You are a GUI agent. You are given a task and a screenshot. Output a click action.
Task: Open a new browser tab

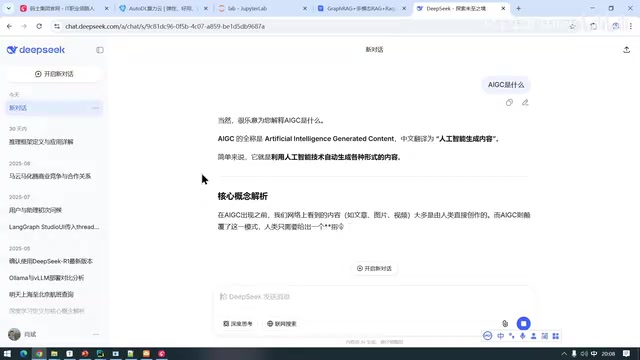tap(518, 8)
